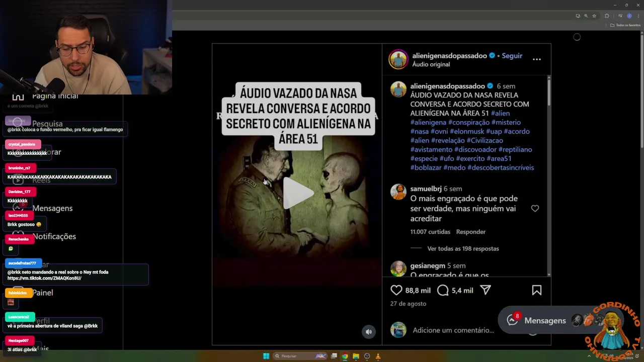Click samuelbrj's avatar picture
Image resolution: width=644 pixels, height=362 pixels.
[398, 192]
